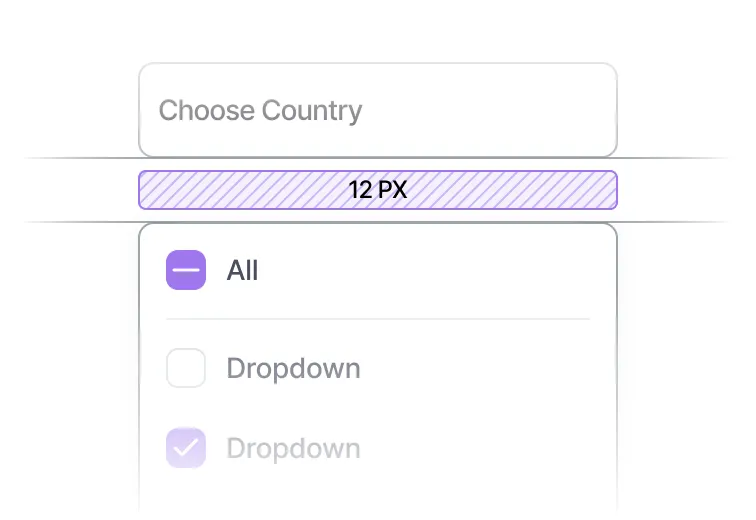
Task: Click the right end of Choose Country field
Action: (x=590, y=110)
